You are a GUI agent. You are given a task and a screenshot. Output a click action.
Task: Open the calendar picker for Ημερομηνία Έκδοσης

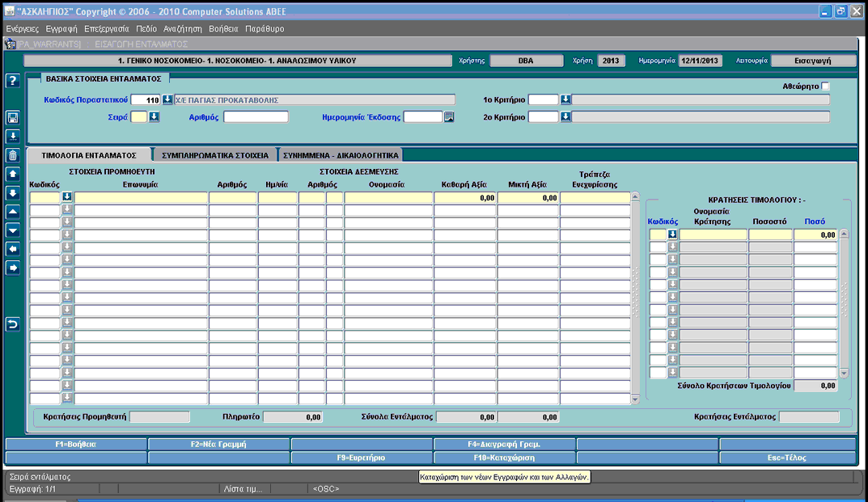(449, 117)
